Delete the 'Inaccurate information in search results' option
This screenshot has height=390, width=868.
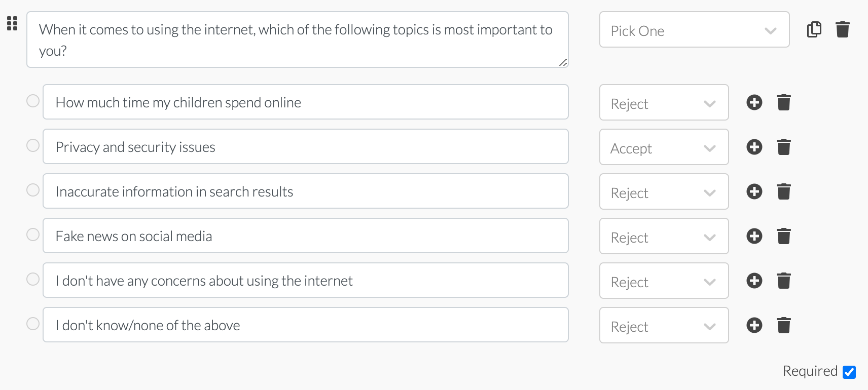[x=783, y=191]
